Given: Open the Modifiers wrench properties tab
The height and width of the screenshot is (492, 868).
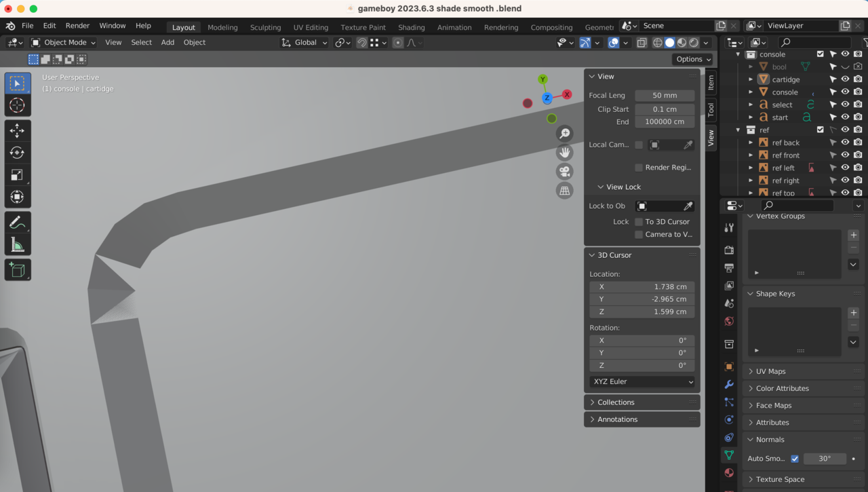Looking at the screenshot, I should [729, 384].
